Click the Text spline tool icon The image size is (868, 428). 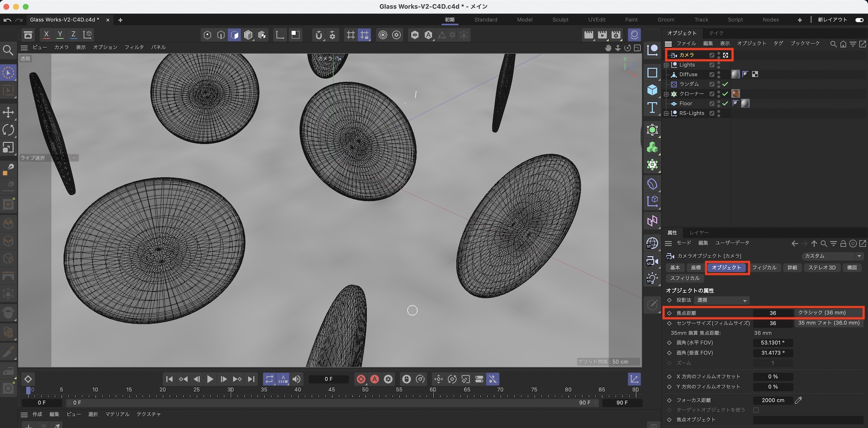652,108
